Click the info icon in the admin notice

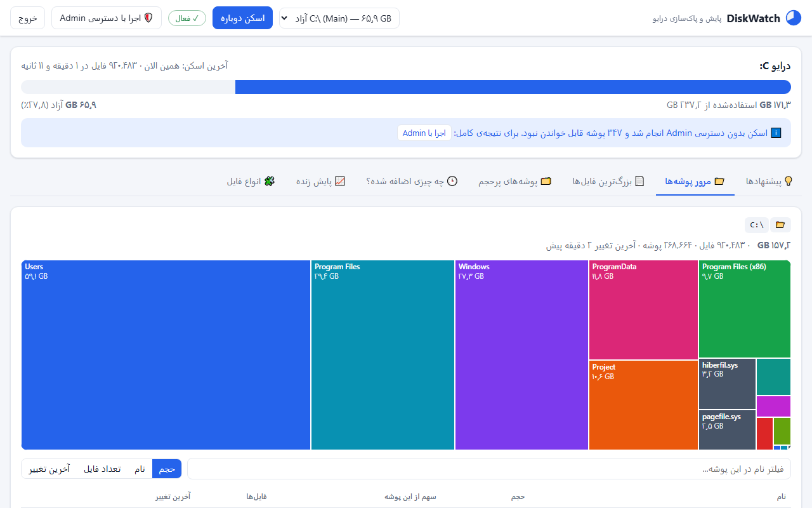(776, 133)
